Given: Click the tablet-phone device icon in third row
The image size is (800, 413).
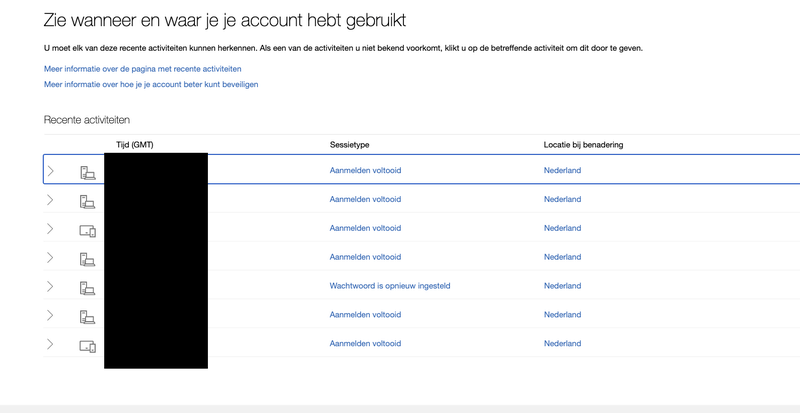Looking at the screenshot, I should click(x=87, y=231).
